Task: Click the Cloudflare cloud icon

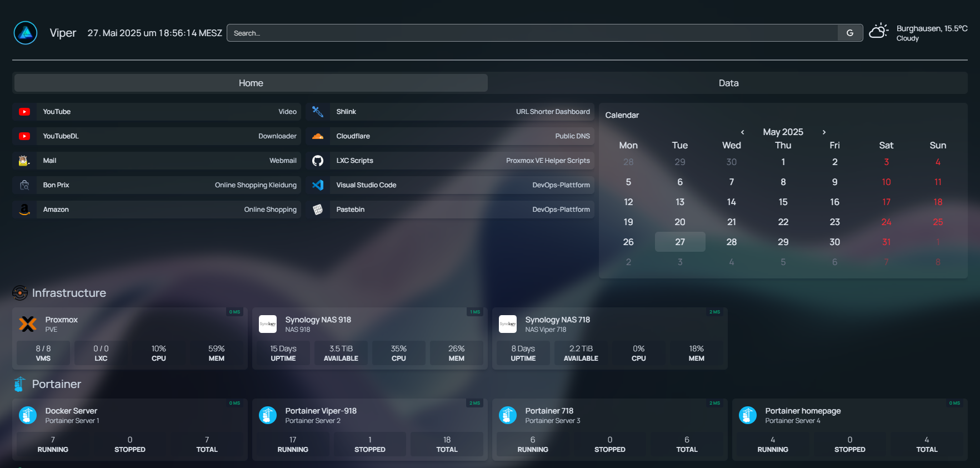Action: pyautogui.click(x=318, y=136)
